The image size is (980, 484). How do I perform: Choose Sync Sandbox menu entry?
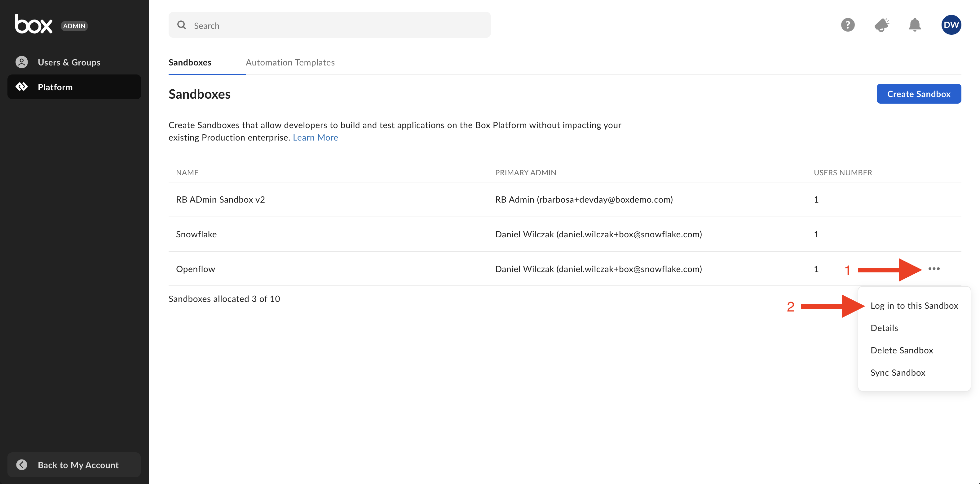point(898,372)
